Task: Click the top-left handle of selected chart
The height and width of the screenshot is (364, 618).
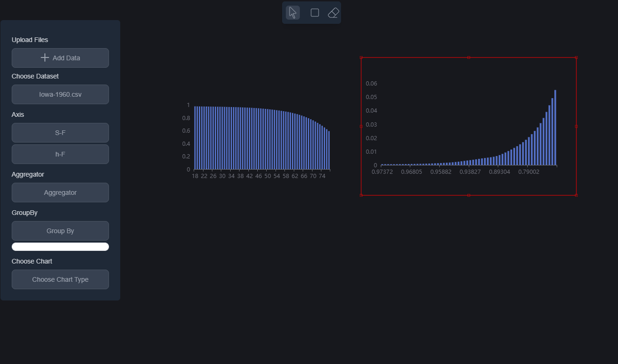Action: tap(361, 57)
